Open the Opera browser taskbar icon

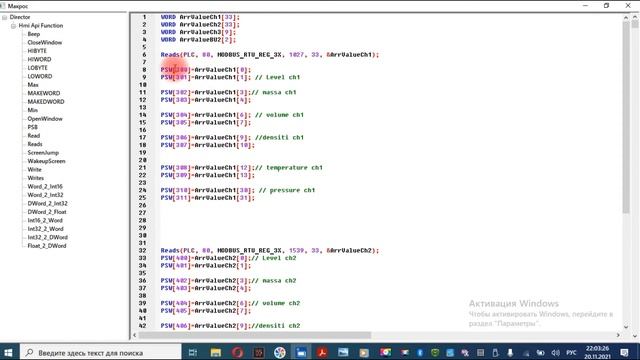(237, 352)
